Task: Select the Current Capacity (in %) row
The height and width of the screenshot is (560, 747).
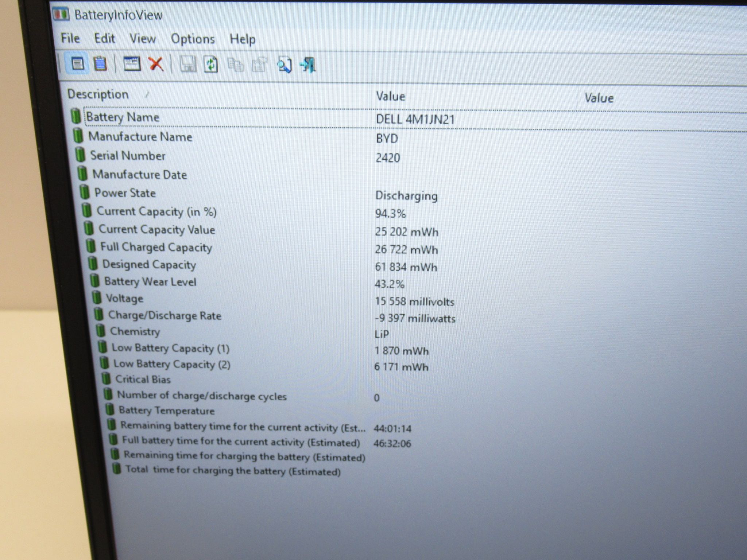Action: click(156, 211)
